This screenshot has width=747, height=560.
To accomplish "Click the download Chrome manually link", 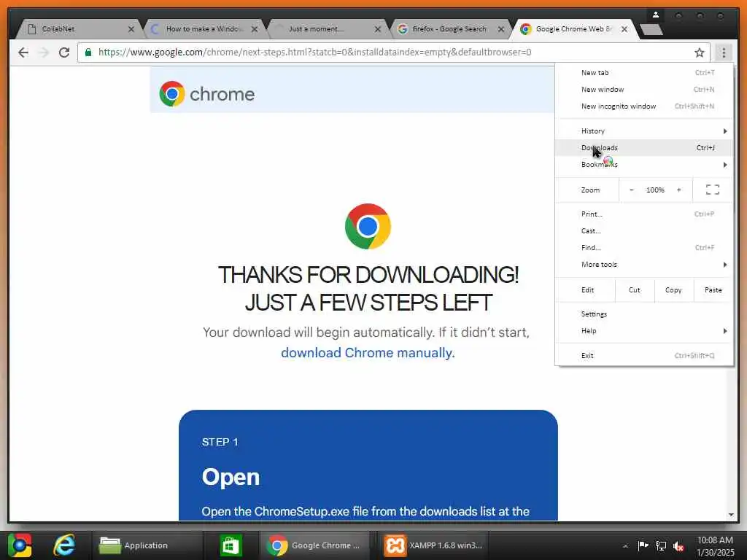I will coord(367,352).
